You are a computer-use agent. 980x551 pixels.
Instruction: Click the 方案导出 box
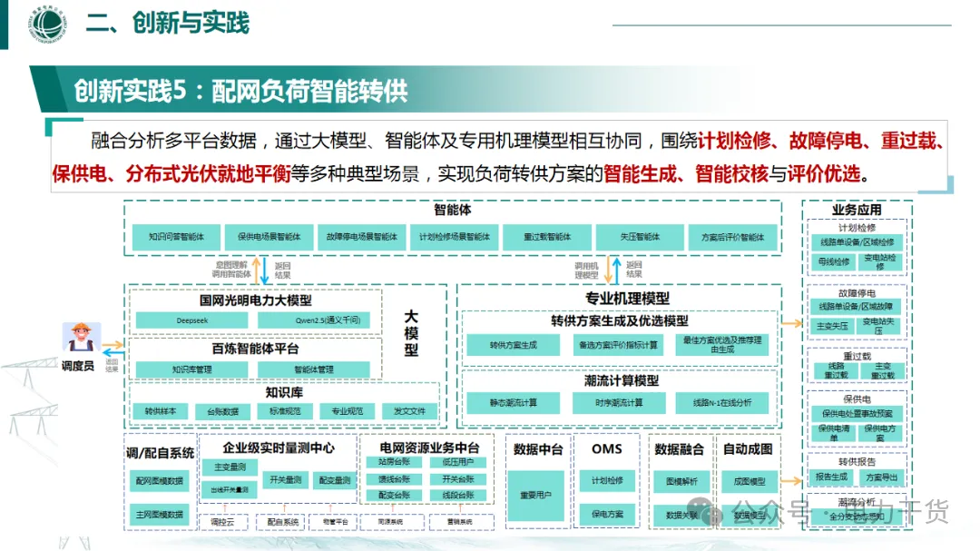tap(882, 477)
